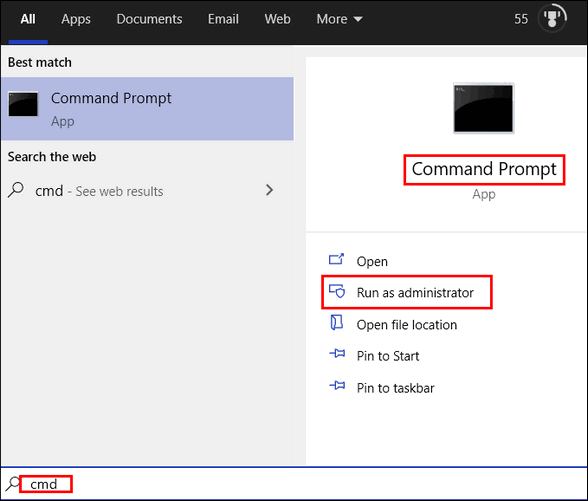The width and height of the screenshot is (588, 501).
Task: Switch to the Documents tab
Action: pos(149,19)
